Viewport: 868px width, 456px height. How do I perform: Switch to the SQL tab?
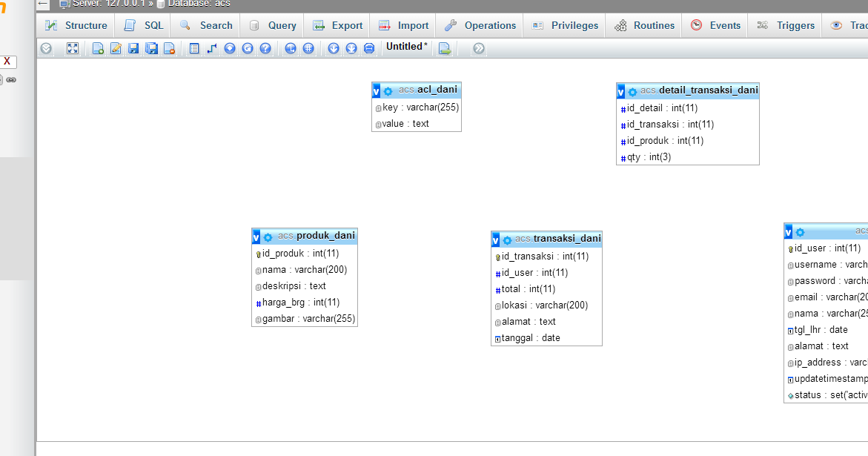(149, 24)
